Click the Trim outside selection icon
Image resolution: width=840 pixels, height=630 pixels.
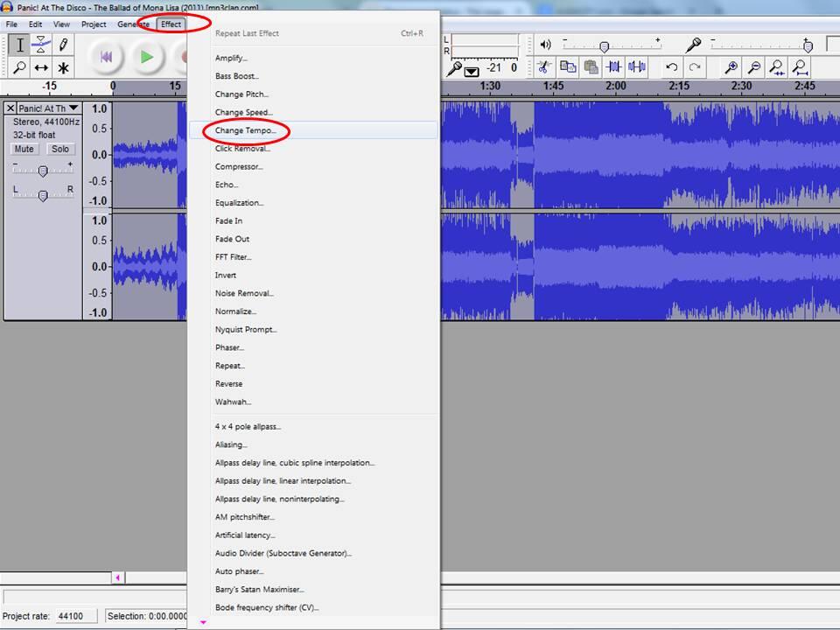pyautogui.click(x=613, y=67)
